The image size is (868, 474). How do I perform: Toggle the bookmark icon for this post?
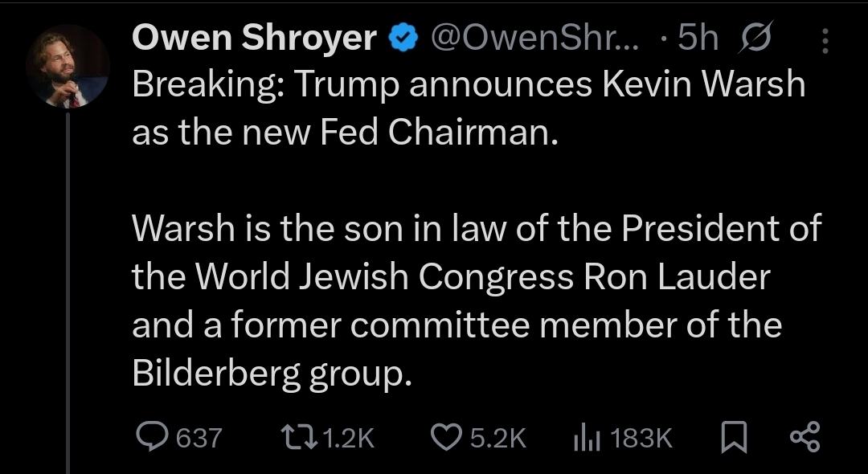[731, 437]
